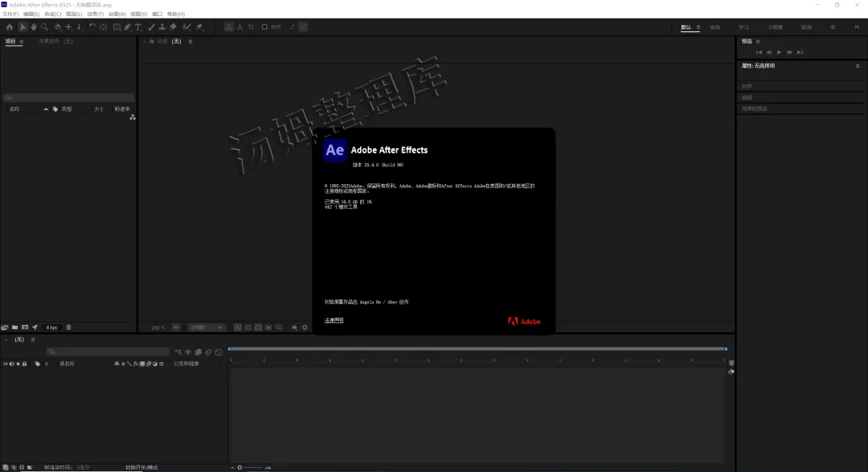Screen dimensions: 868x472
Task: Open the 合成(C) menu
Action: pyautogui.click(x=52, y=14)
